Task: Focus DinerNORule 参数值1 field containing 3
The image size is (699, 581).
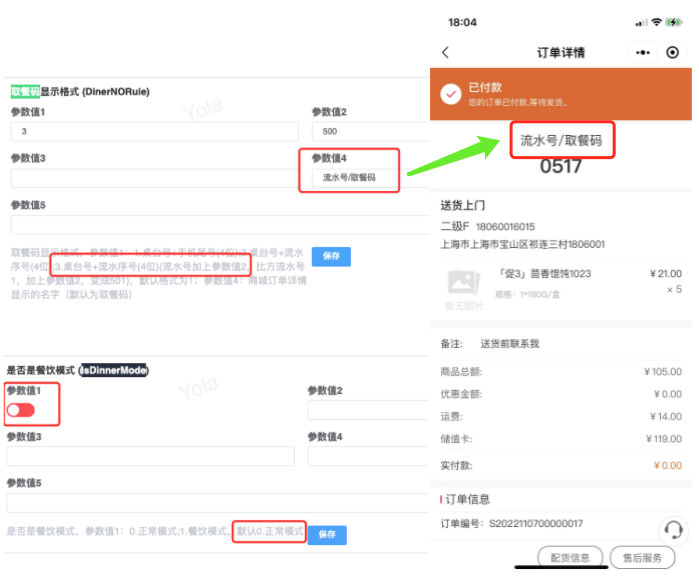Action: [x=155, y=132]
